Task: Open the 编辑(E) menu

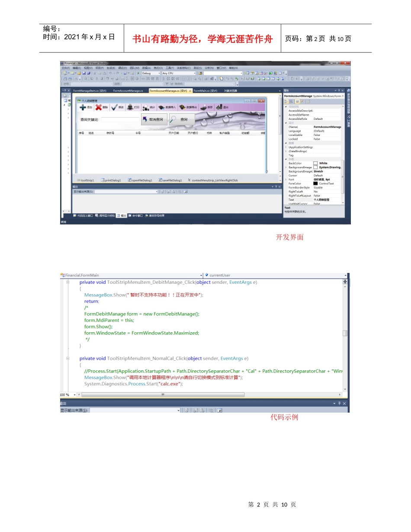Action: pos(77,68)
